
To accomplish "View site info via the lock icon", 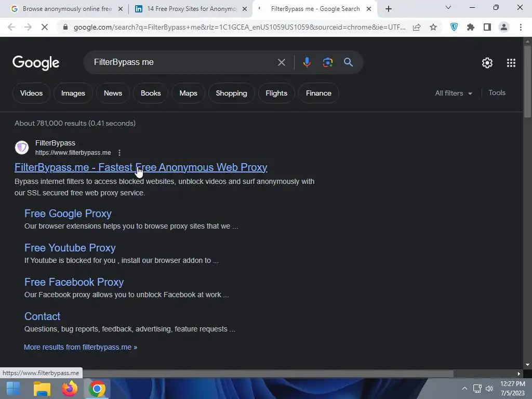I will click(x=65, y=27).
